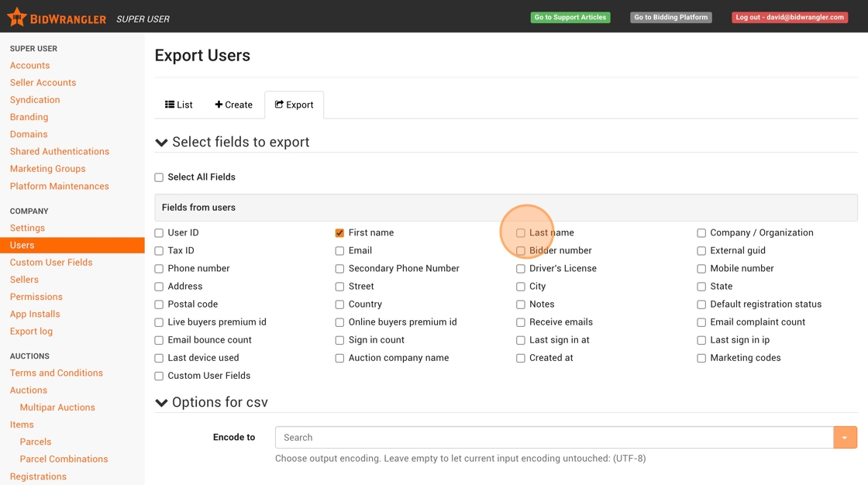The width and height of the screenshot is (868, 485).
Task: Select the Custom User Fields checkbox
Action: coord(159,377)
